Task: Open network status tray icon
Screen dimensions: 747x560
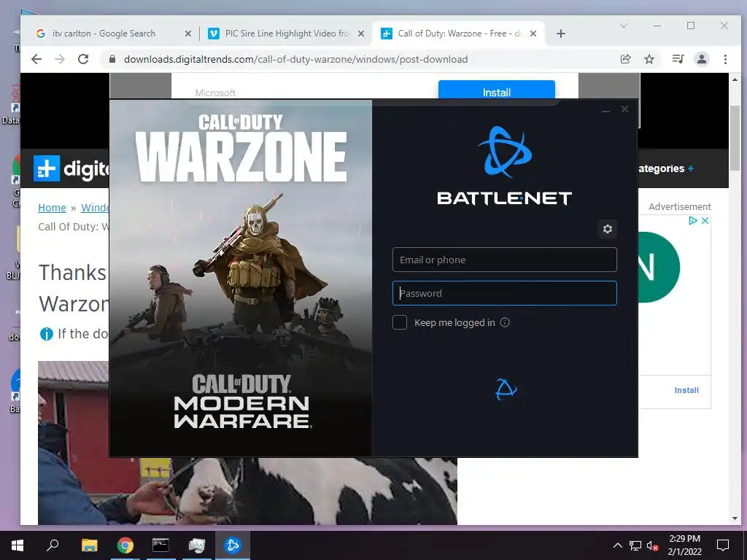Action: [x=635, y=545]
